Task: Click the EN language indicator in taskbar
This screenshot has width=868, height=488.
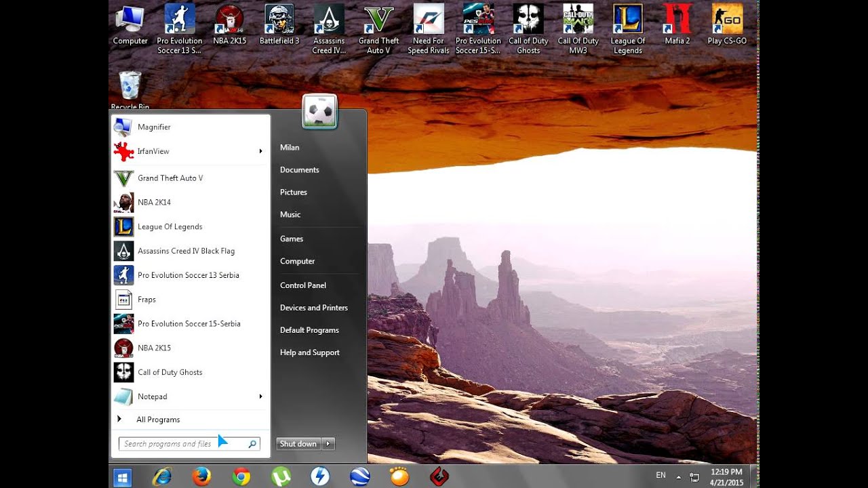Action: (660, 476)
